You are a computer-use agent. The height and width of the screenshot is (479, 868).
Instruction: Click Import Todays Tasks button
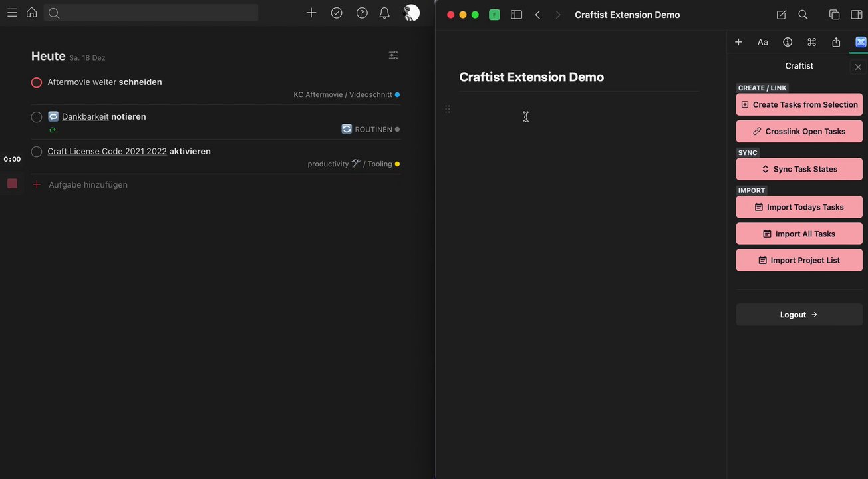pyautogui.click(x=799, y=207)
